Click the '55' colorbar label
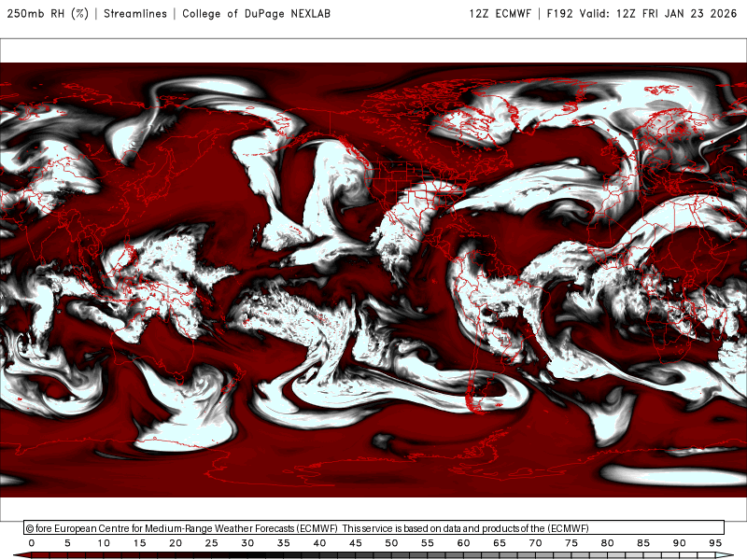This screenshot has width=747, height=560. tap(428, 543)
